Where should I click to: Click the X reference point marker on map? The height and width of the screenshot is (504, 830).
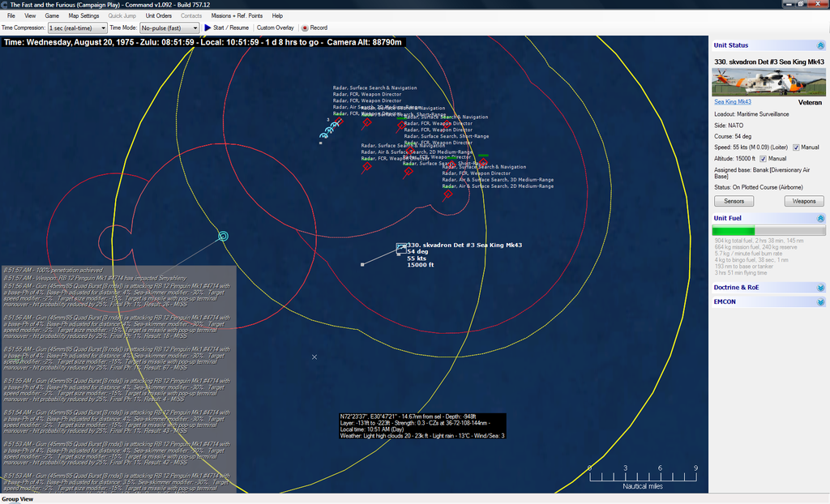coord(314,357)
